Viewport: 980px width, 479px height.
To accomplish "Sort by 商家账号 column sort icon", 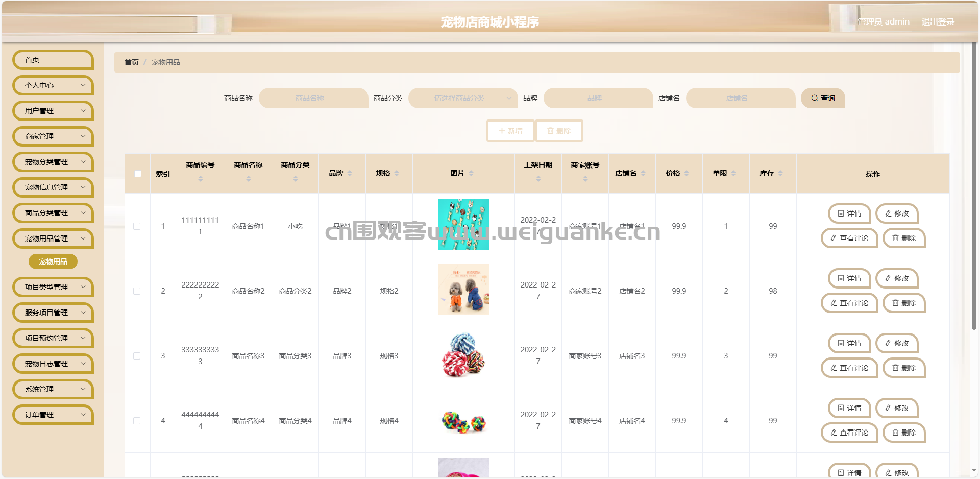I will point(585,179).
